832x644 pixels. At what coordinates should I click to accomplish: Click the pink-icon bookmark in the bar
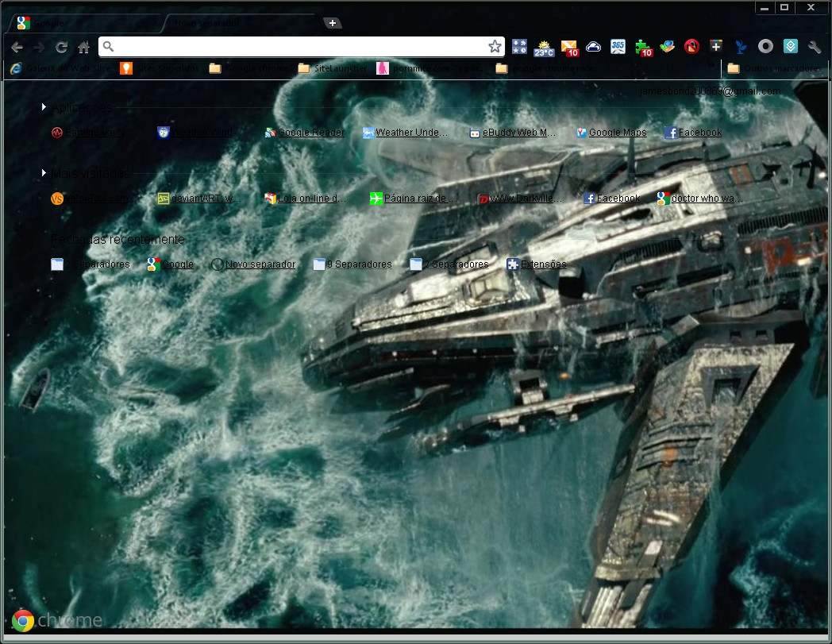[429, 68]
